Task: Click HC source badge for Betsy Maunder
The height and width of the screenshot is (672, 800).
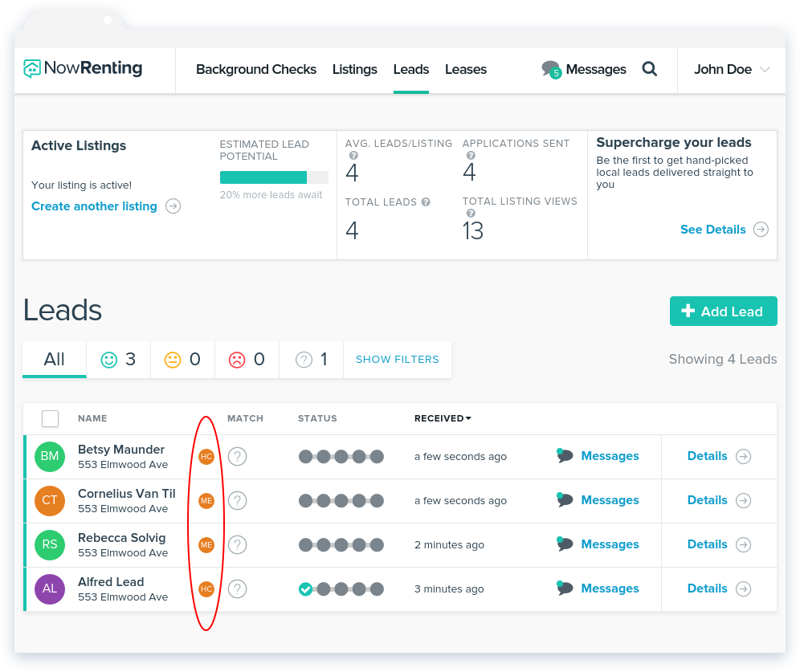Action: pyautogui.click(x=206, y=456)
